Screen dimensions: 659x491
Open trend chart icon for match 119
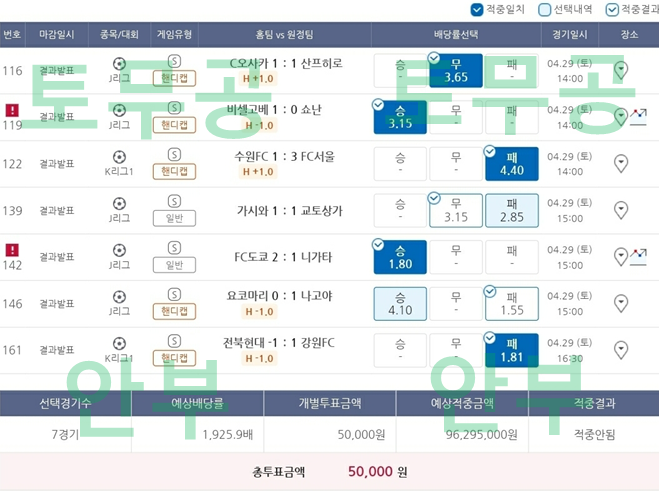point(638,117)
